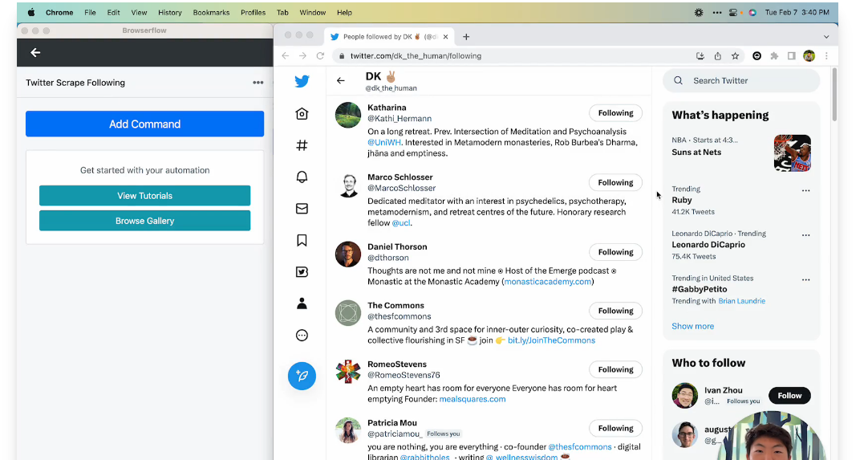Toggle Following button for RomeoStevens
This screenshot has width=868, height=460.
615,369
